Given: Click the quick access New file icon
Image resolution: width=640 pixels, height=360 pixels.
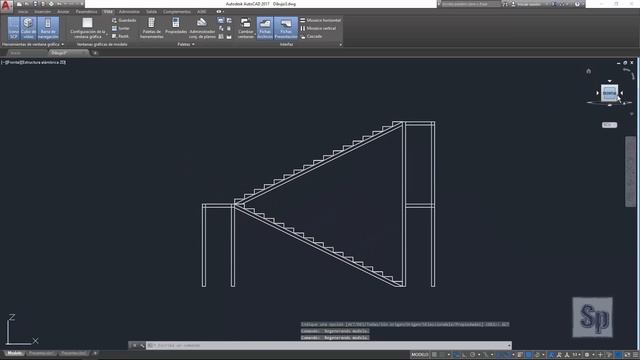Looking at the screenshot, I should (x=19, y=4).
